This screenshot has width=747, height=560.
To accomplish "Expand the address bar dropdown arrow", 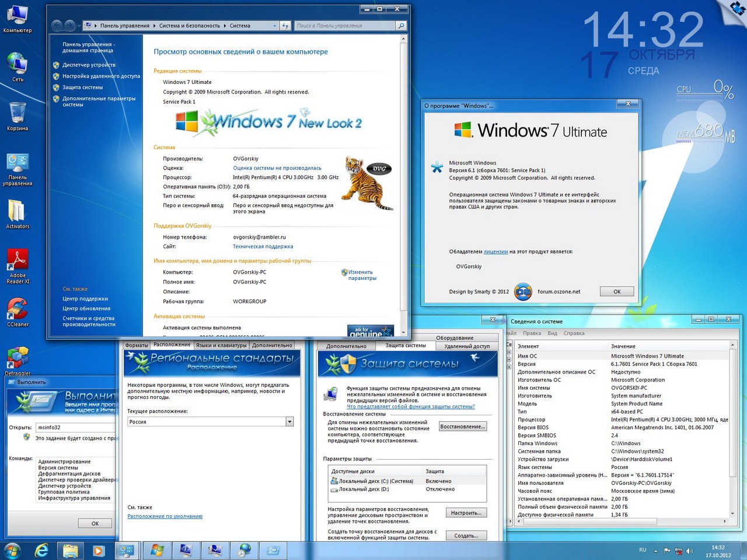I will coord(275,26).
